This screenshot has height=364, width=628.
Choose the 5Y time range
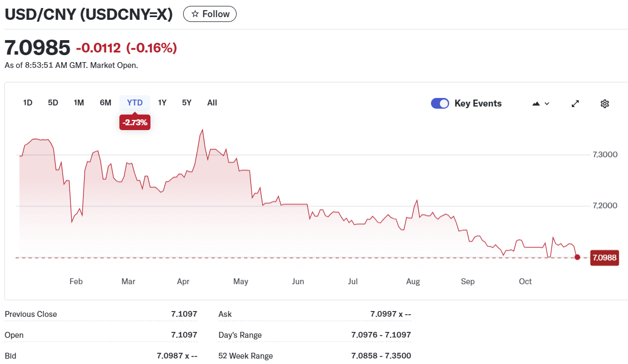click(x=186, y=103)
